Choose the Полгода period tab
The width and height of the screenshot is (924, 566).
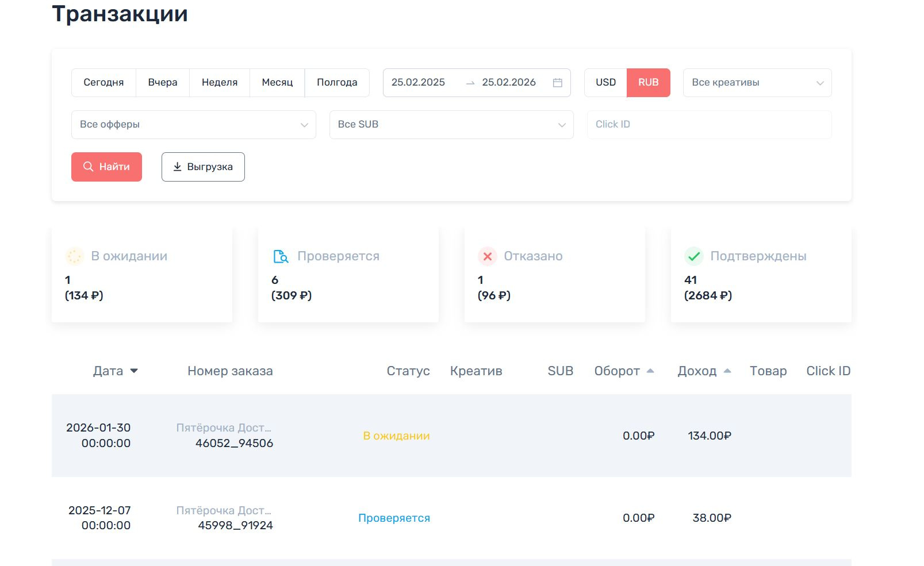337,83
